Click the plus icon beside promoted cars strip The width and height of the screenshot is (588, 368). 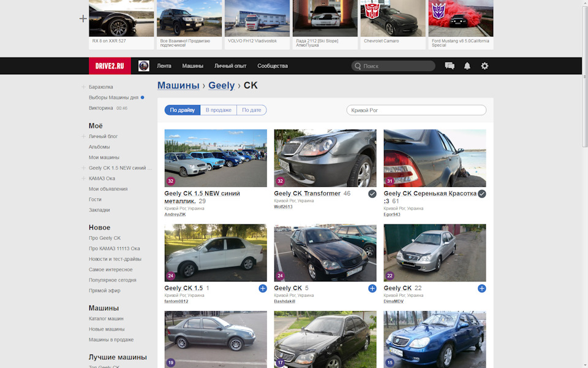pyautogui.click(x=83, y=18)
